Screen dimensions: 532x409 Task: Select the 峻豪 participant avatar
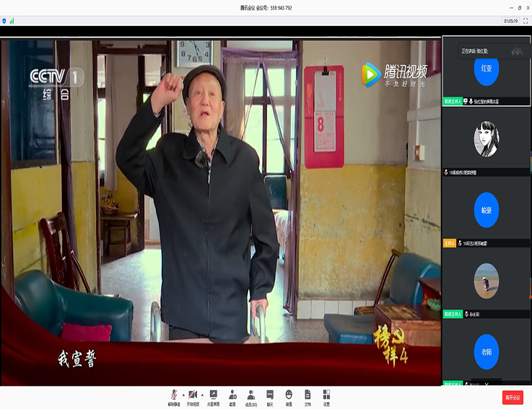tap(487, 210)
